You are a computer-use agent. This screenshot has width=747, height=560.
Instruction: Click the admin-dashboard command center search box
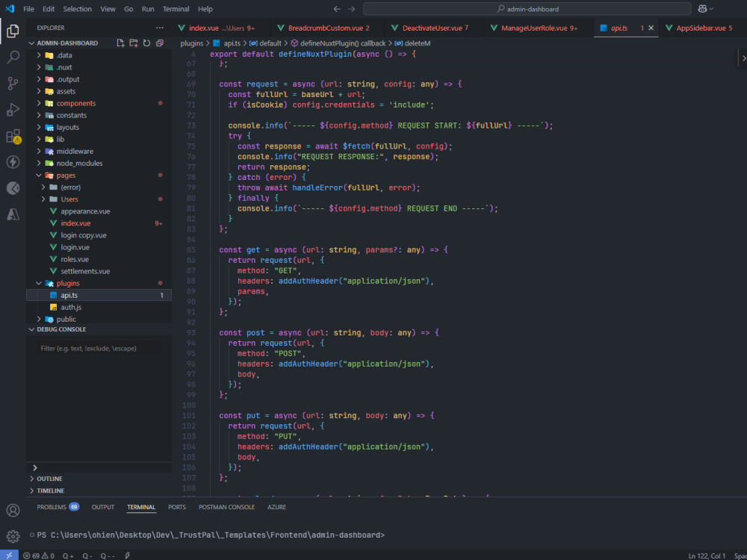click(x=527, y=9)
